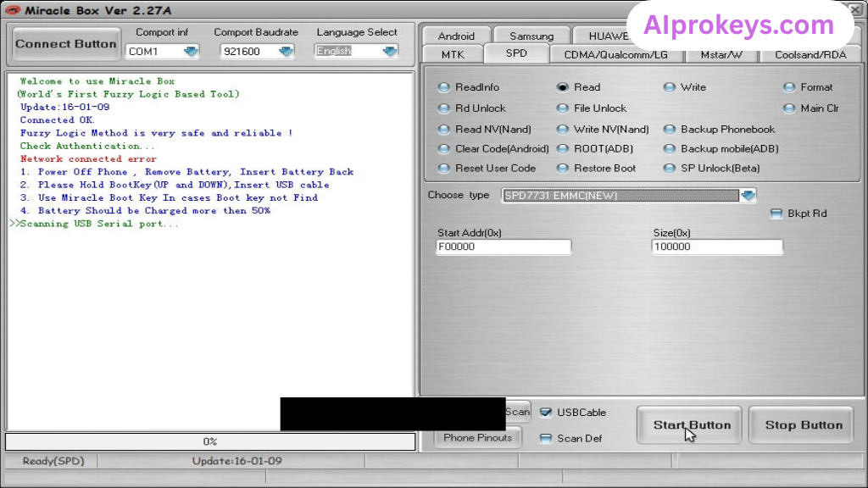
Task: Select the ROOT(ADB) radio option
Action: tap(563, 149)
